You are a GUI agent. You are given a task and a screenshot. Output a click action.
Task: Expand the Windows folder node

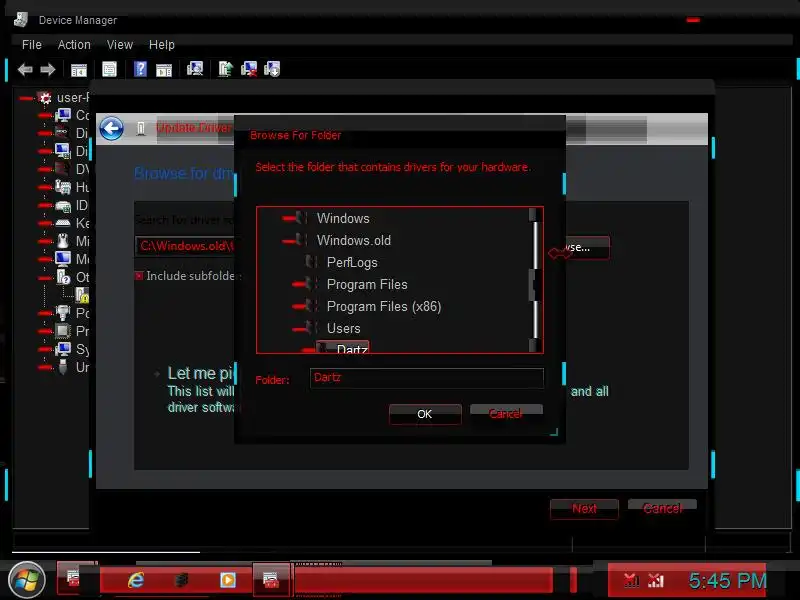point(289,218)
